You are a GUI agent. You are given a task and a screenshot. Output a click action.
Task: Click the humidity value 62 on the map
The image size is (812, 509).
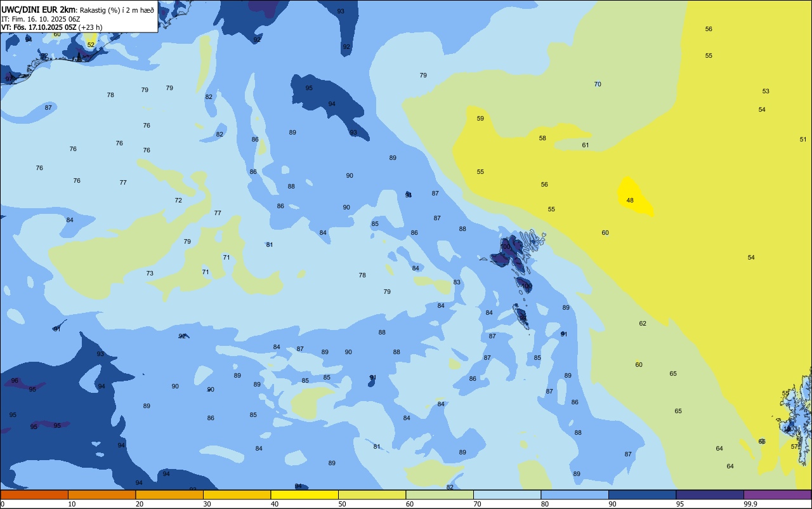[x=643, y=324]
